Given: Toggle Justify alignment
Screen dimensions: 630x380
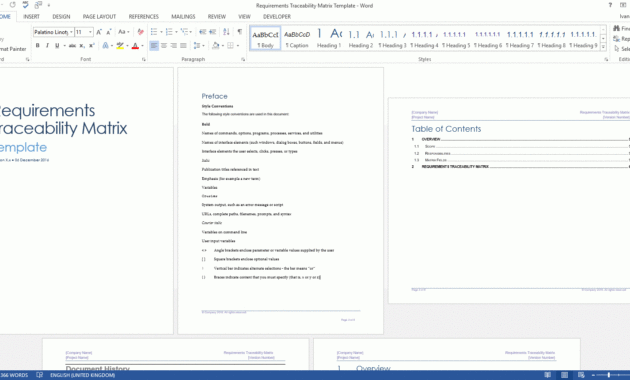Looking at the screenshot, I should click(x=183, y=45).
